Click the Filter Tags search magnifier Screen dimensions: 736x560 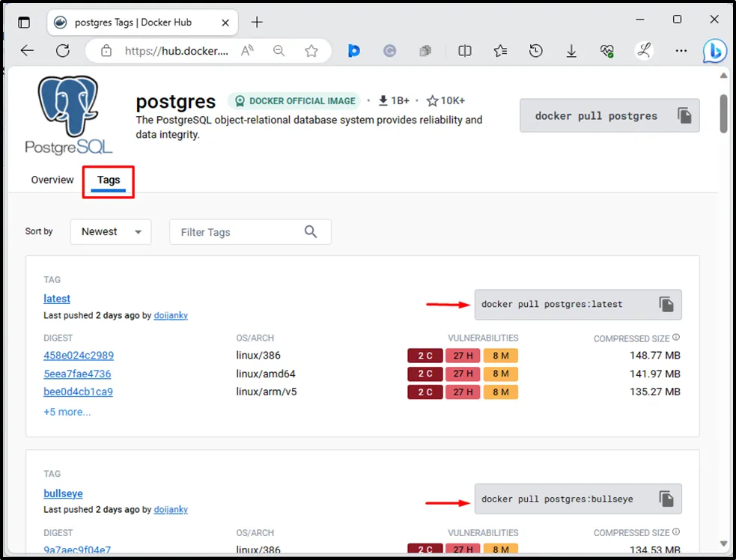pyautogui.click(x=311, y=232)
